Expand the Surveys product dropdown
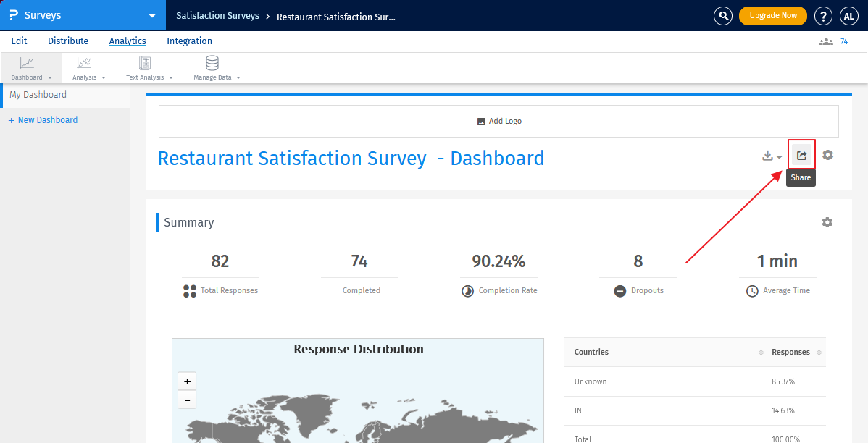The width and height of the screenshot is (868, 443). click(151, 15)
